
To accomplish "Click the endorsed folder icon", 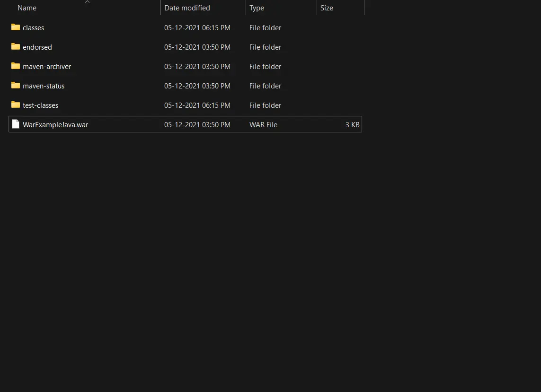I will [x=15, y=47].
